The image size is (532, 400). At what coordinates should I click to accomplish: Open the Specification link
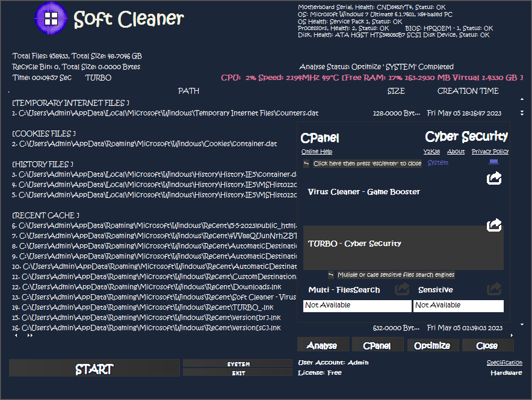click(504, 363)
